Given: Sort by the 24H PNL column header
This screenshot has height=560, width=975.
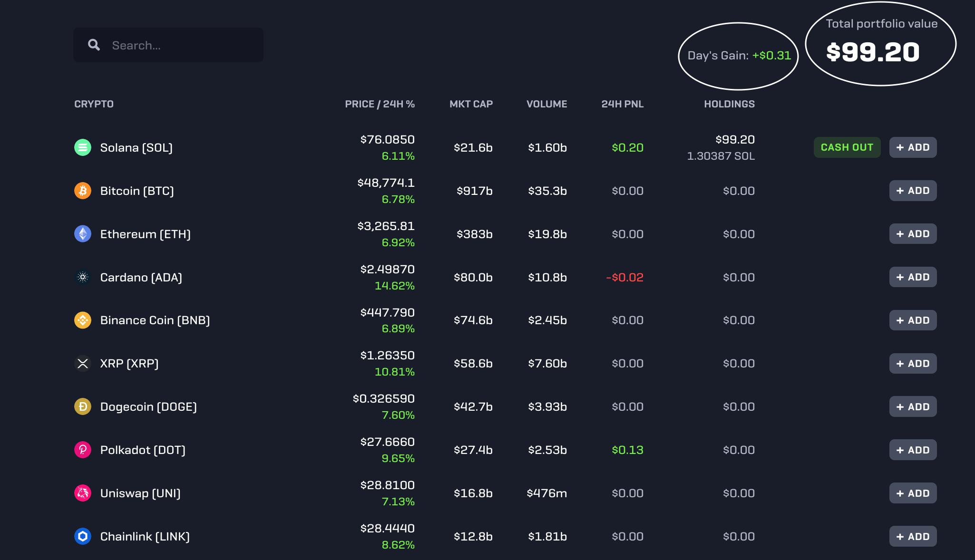Looking at the screenshot, I should click(x=622, y=104).
